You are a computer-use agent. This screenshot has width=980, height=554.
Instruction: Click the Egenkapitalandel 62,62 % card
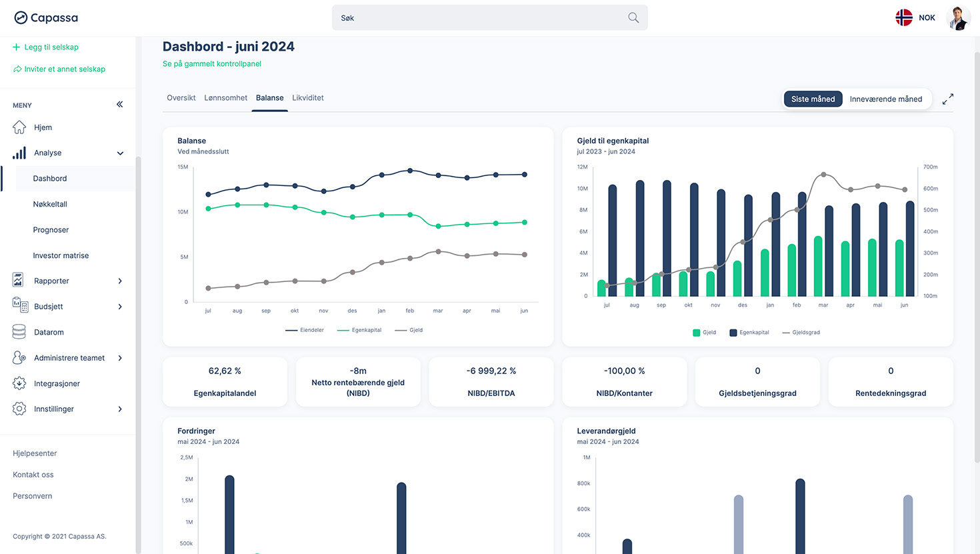pyautogui.click(x=225, y=381)
